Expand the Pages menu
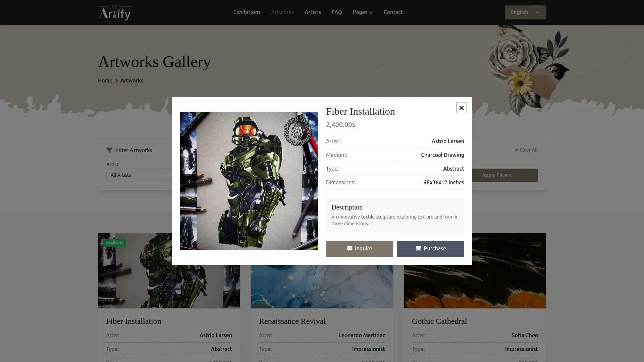 [362, 12]
